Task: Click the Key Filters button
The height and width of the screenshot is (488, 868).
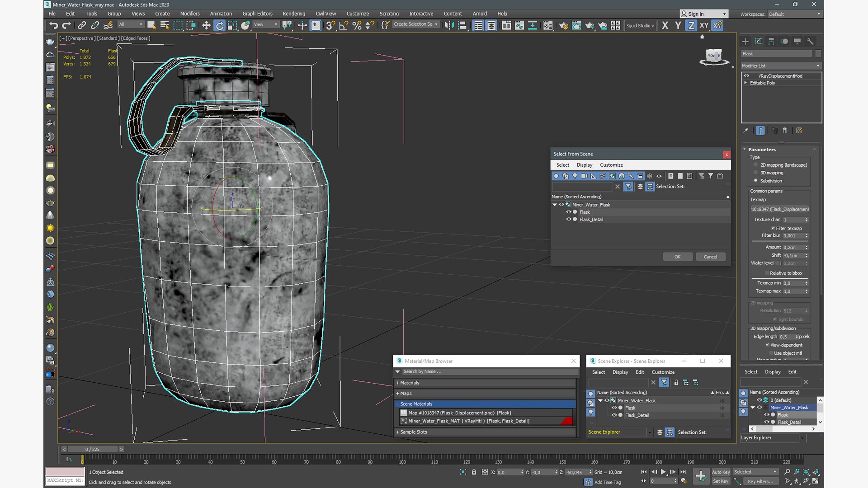Action: pos(760,481)
